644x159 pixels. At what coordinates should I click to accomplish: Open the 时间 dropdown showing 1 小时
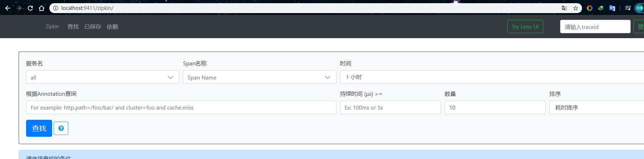[x=492, y=77]
